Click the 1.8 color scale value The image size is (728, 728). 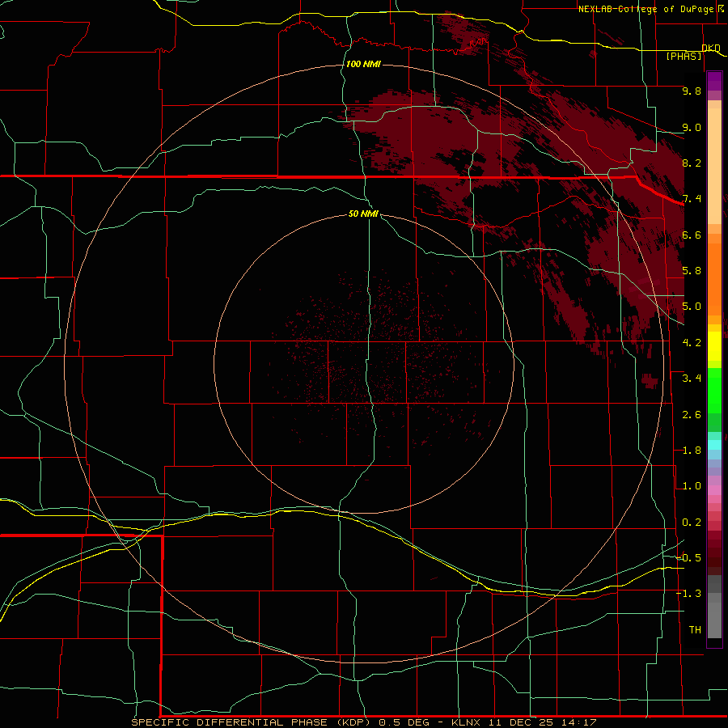pos(692,451)
